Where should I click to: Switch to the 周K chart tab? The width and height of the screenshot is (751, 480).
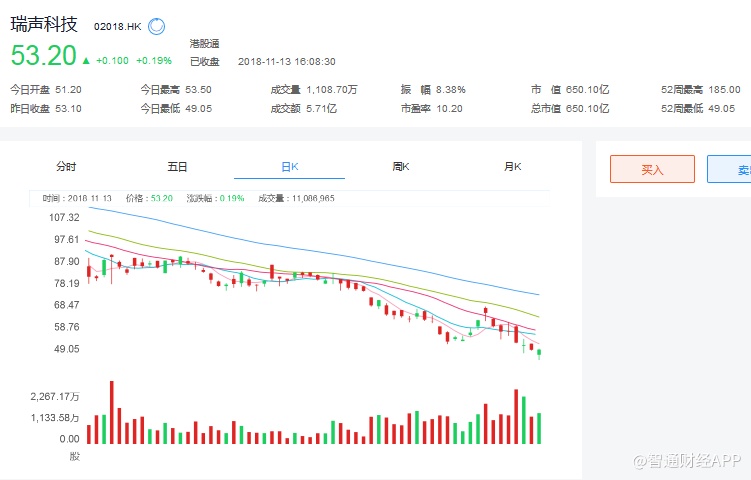click(401, 166)
